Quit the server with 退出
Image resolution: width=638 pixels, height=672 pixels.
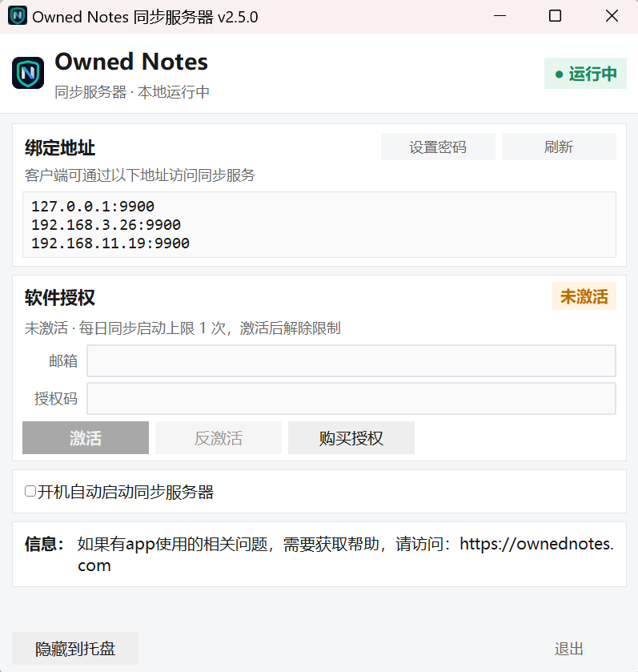pos(568,649)
